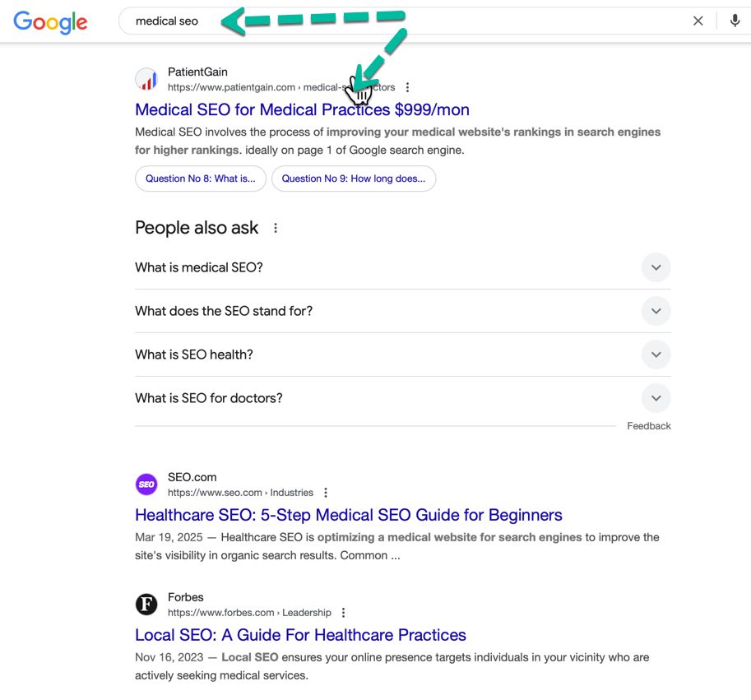Open the three-dot menu for the Forbes result
The width and height of the screenshot is (751, 700).
(343, 612)
